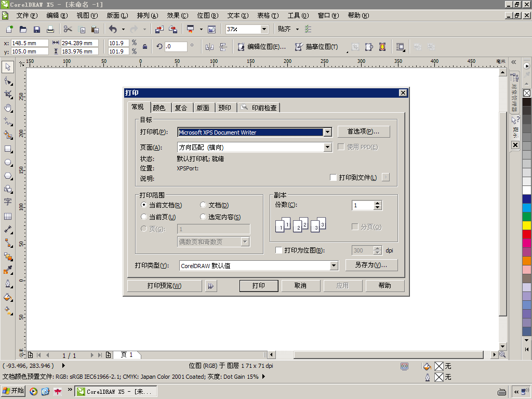Select the Eyedropper tool
This screenshot has height=399, width=532.
8,270
